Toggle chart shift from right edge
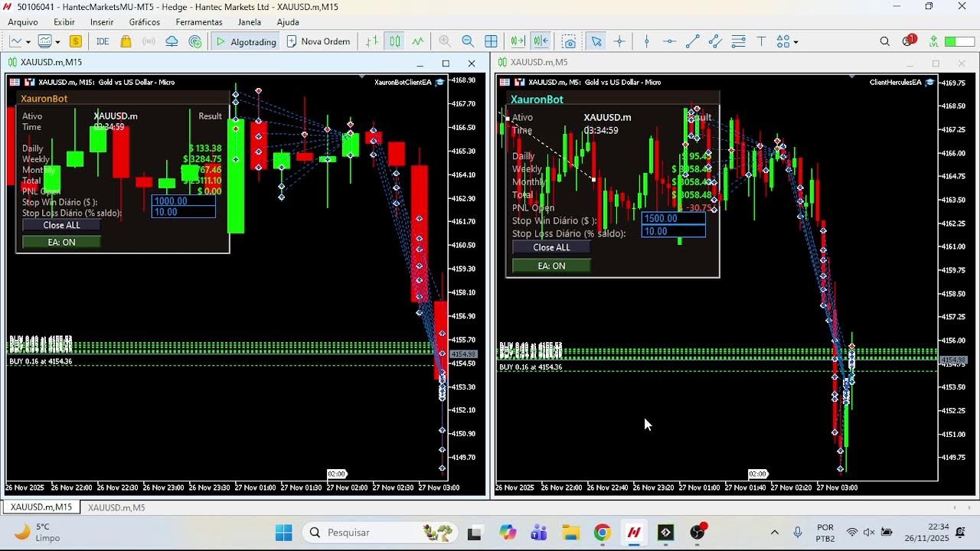The width and height of the screenshot is (980, 551). (x=541, y=41)
